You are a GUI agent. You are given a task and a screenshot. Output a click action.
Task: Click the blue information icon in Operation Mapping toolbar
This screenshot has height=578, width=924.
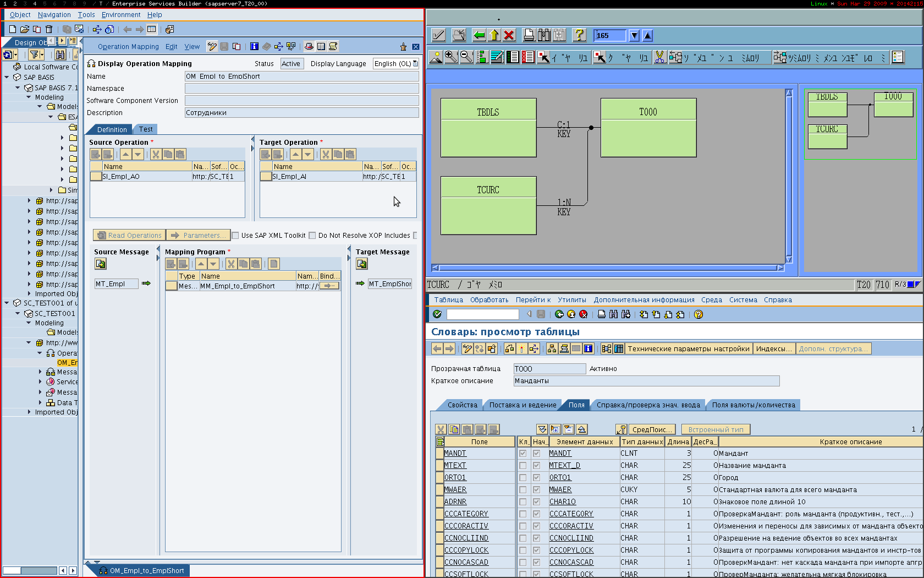[254, 46]
